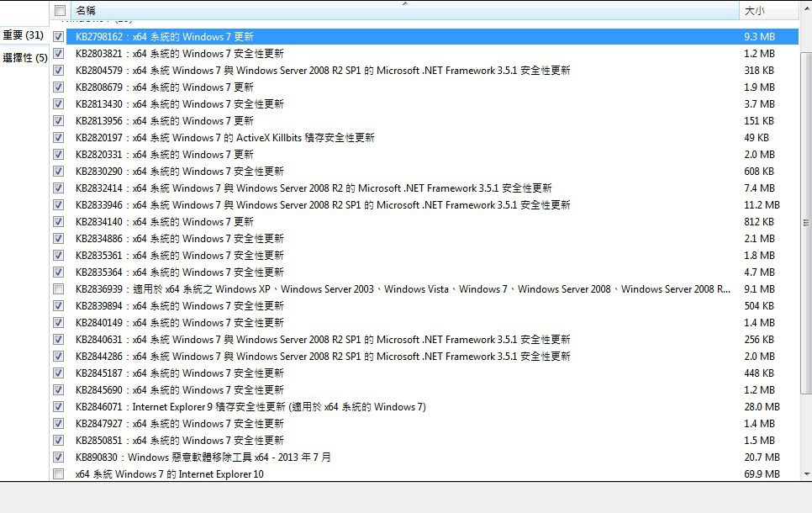
Task: Sort list by the 大小 column header
Action: coord(768,10)
